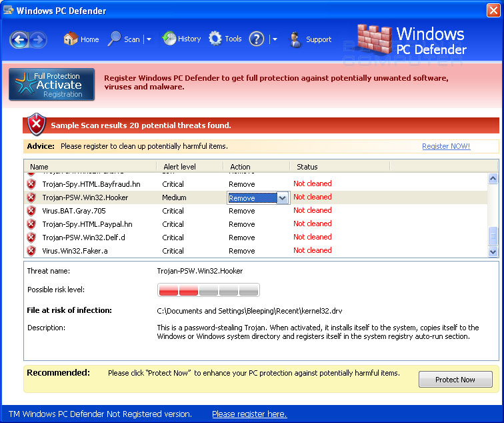Click the Protect Now button
The width and height of the screenshot is (504, 423).
455,379
